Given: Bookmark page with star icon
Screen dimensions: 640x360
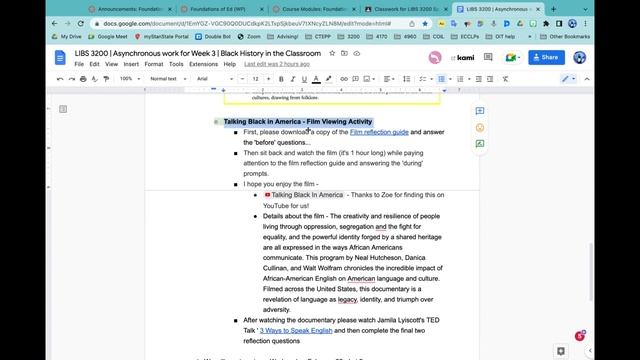Looking at the screenshot, I should coord(425,24).
